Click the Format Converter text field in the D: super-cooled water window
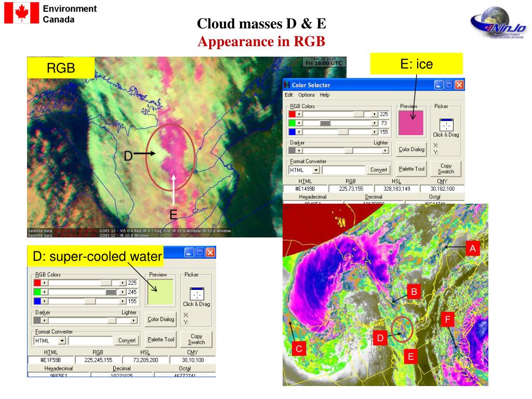Viewport: 532px width, 399px height. coord(90,341)
